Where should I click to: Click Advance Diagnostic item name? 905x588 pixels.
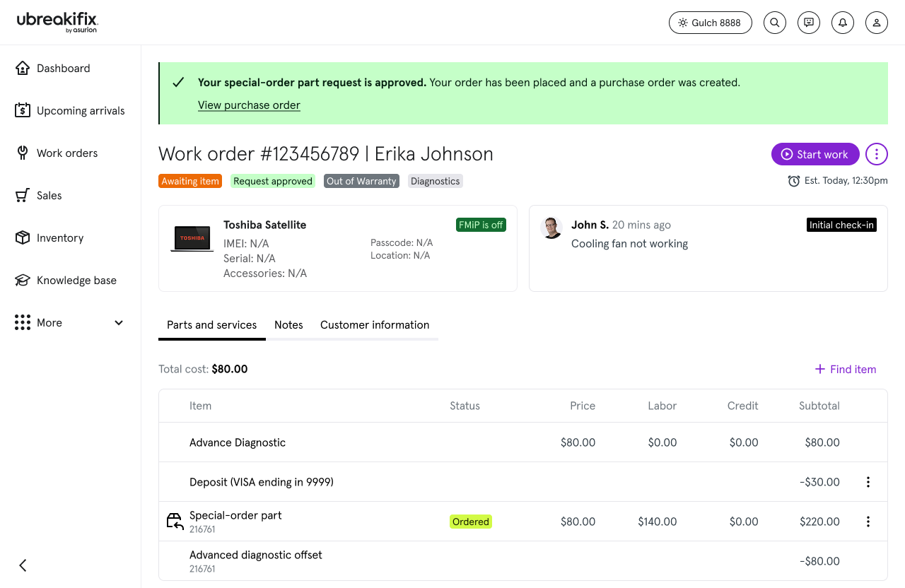238,442
